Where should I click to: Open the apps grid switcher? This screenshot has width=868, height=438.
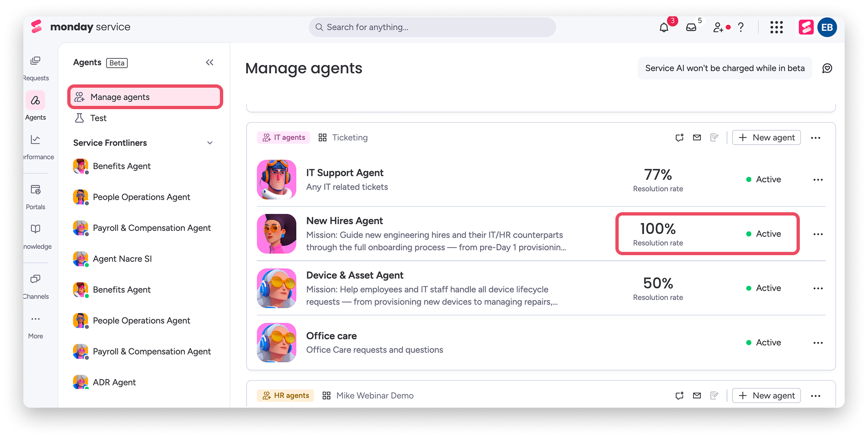(x=776, y=28)
